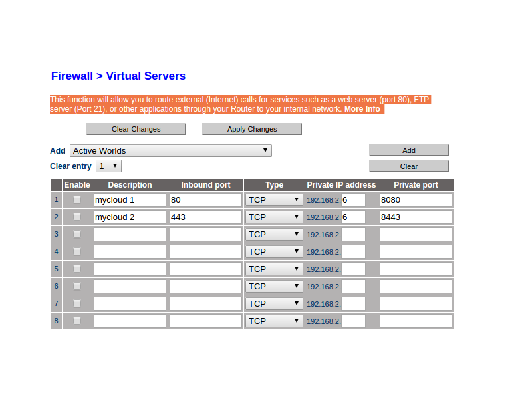
Task: Click the Apply Changes button
Action: click(x=252, y=129)
